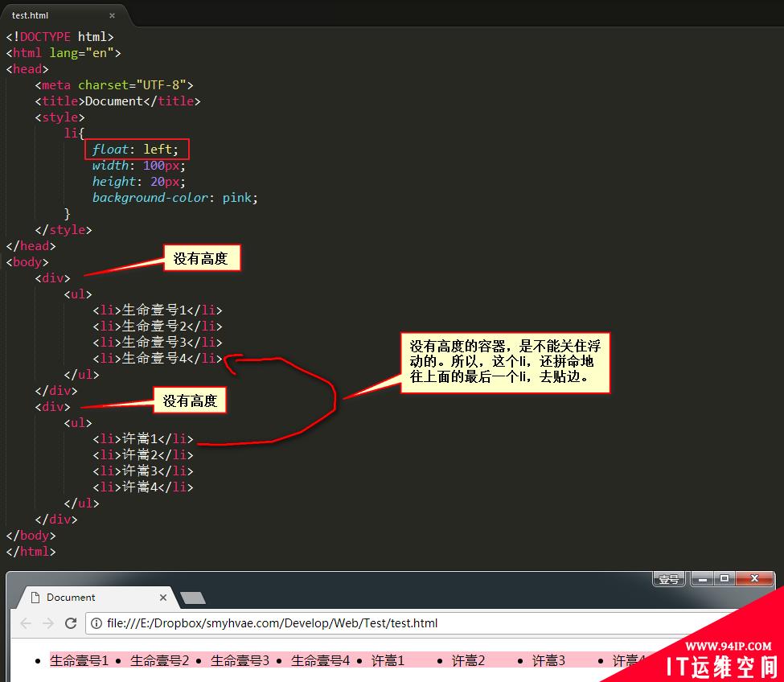The width and height of the screenshot is (784, 682).
Task: Click code line <li>生命壹号2</li>
Action: tap(158, 326)
